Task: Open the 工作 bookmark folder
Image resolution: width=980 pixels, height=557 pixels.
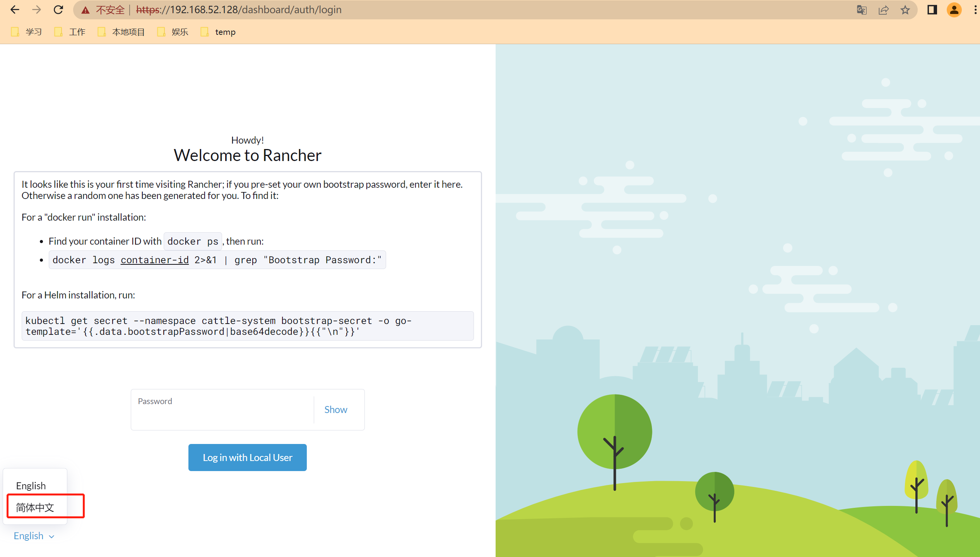Action: click(x=70, y=32)
